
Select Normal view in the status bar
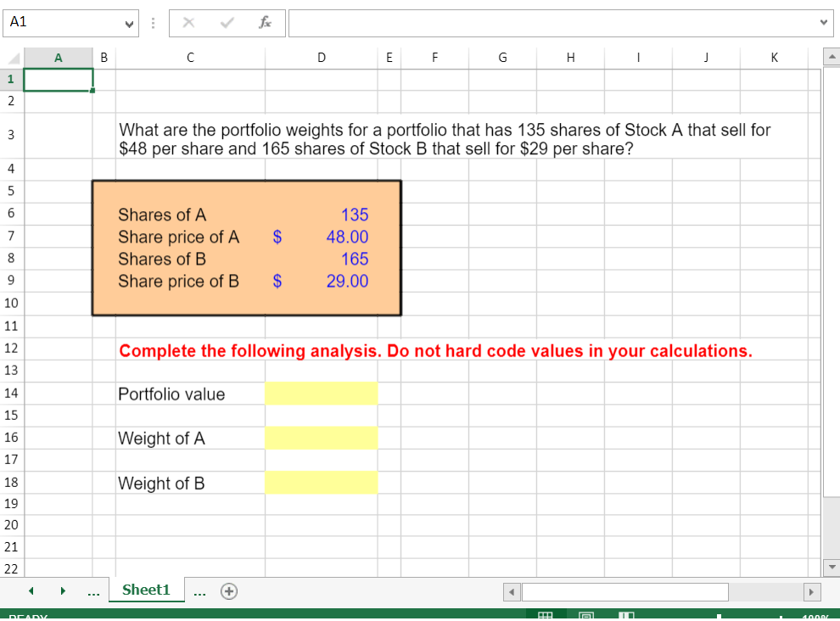(x=546, y=614)
